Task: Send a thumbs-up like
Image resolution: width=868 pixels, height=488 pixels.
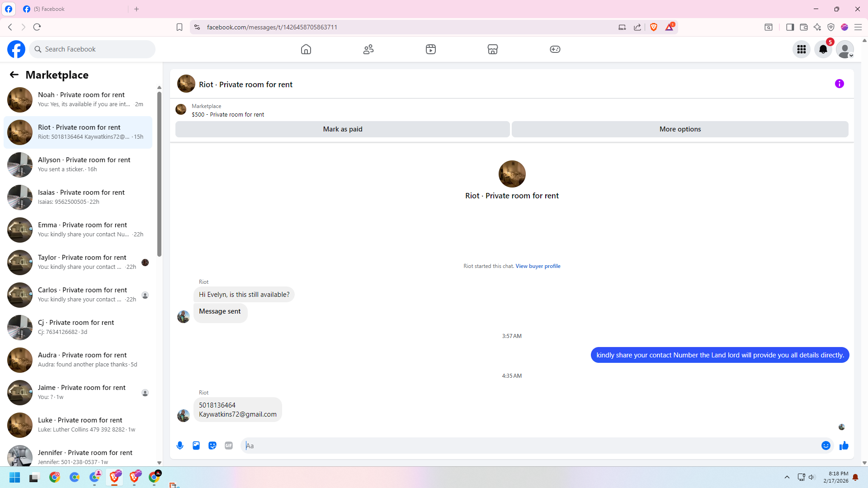Action: [x=844, y=446]
